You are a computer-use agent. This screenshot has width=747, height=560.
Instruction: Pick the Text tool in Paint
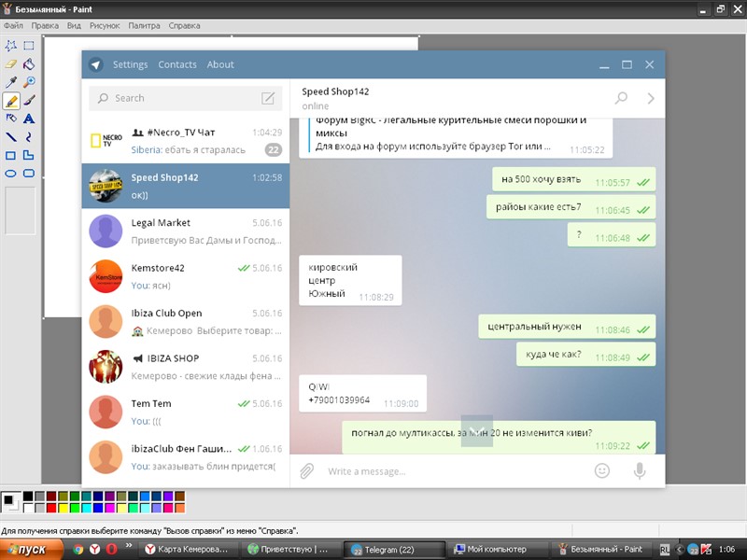(29, 119)
